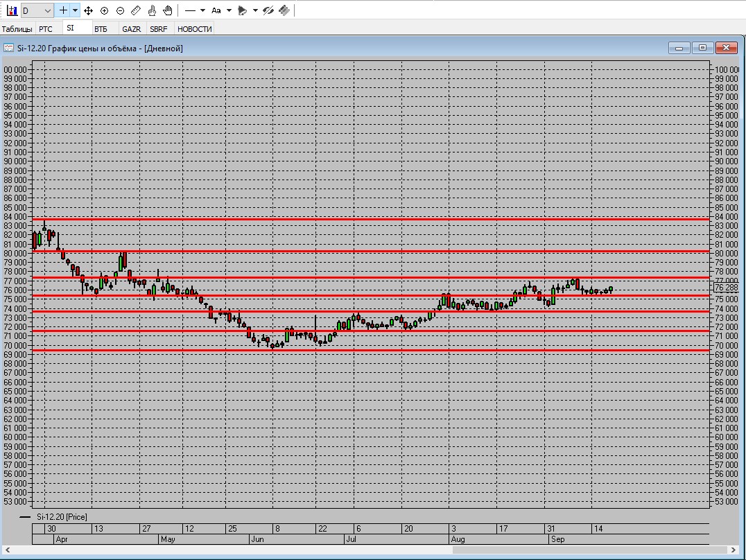Click the eraser delete drawings icon
The height and width of the screenshot is (560, 746).
coord(284,10)
